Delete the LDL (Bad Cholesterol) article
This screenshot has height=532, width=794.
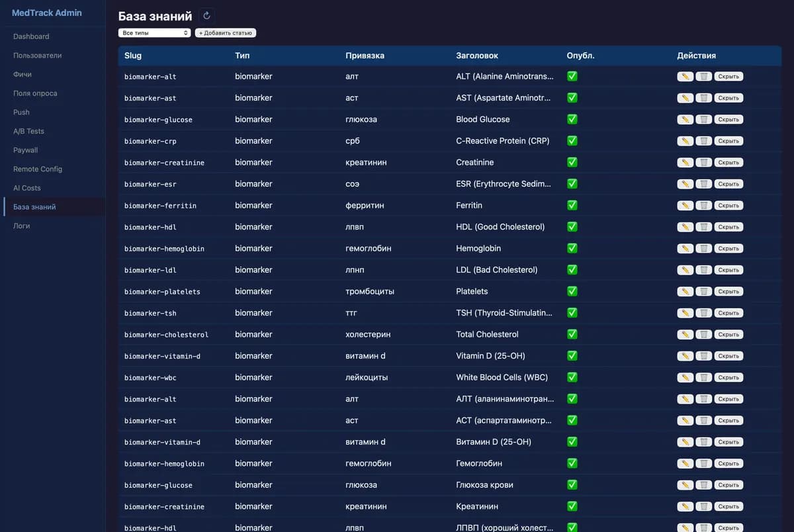[x=704, y=270]
